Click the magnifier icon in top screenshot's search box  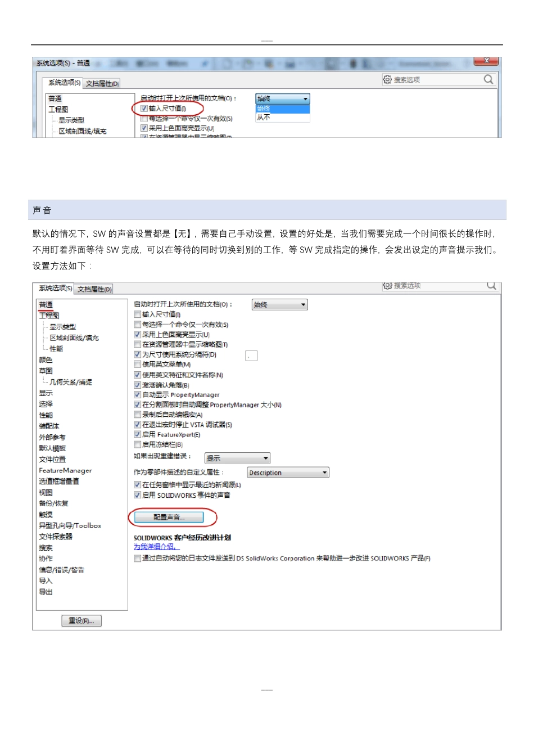click(x=488, y=79)
